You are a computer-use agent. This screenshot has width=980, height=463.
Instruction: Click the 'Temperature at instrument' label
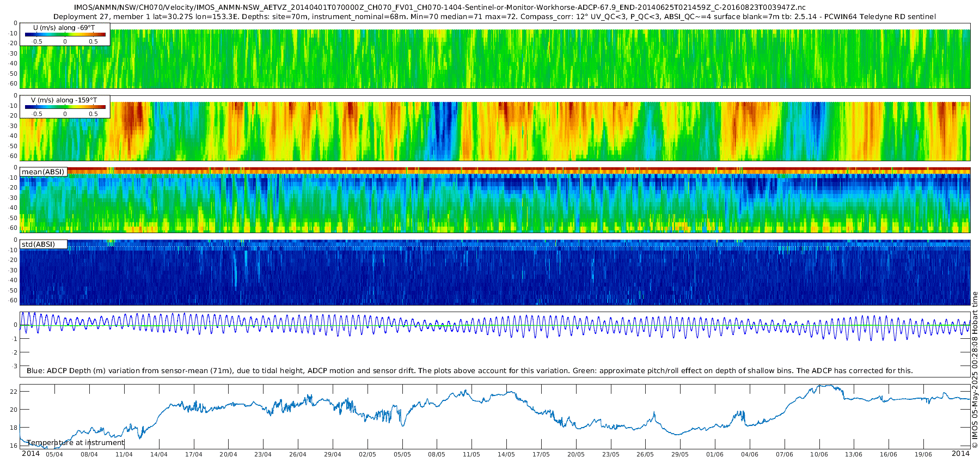76,442
